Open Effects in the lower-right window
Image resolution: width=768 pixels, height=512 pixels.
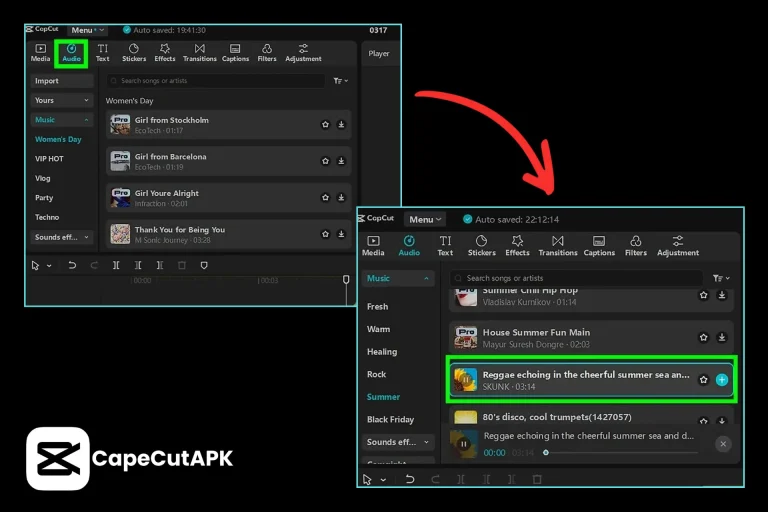point(517,246)
